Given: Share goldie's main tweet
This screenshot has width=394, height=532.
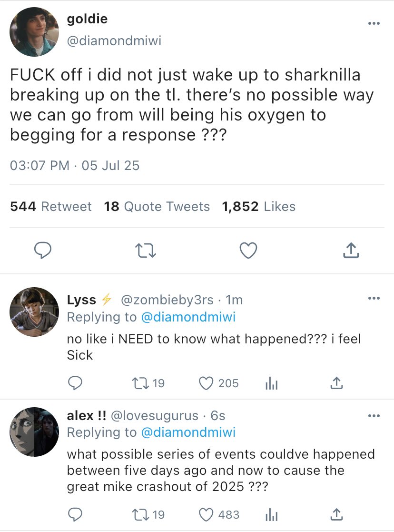Looking at the screenshot, I should [x=350, y=251].
